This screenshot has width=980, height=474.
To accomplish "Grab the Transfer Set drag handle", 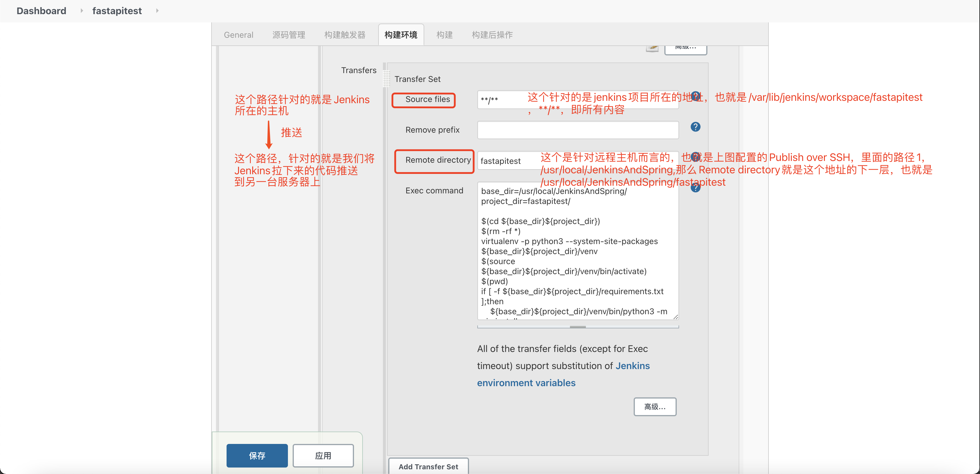I will click(x=386, y=79).
